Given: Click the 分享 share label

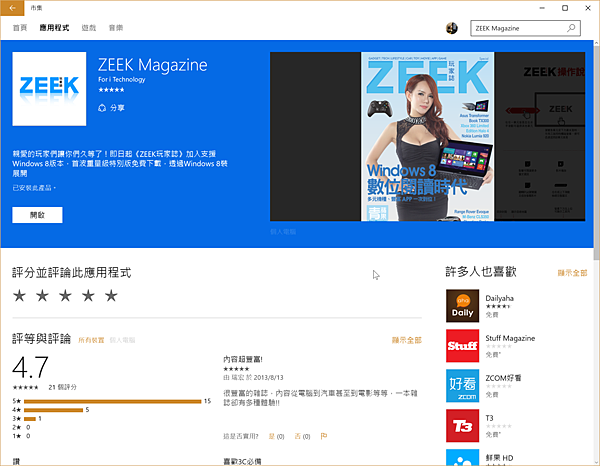Looking at the screenshot, I should 117,108.
